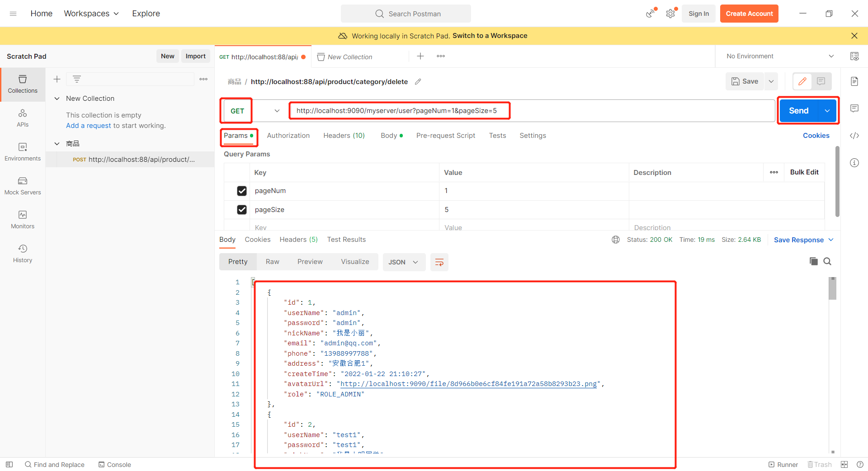Uncheck the pageNum parameter checkbox
This screenshot has width=868, height=471.
(x=242, y=191)
